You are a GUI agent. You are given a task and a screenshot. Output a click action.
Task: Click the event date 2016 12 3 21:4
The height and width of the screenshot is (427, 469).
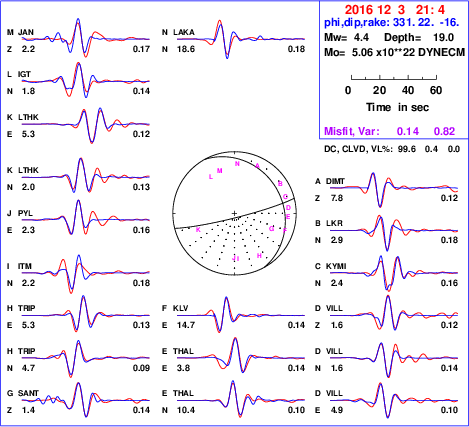point(395,10)
